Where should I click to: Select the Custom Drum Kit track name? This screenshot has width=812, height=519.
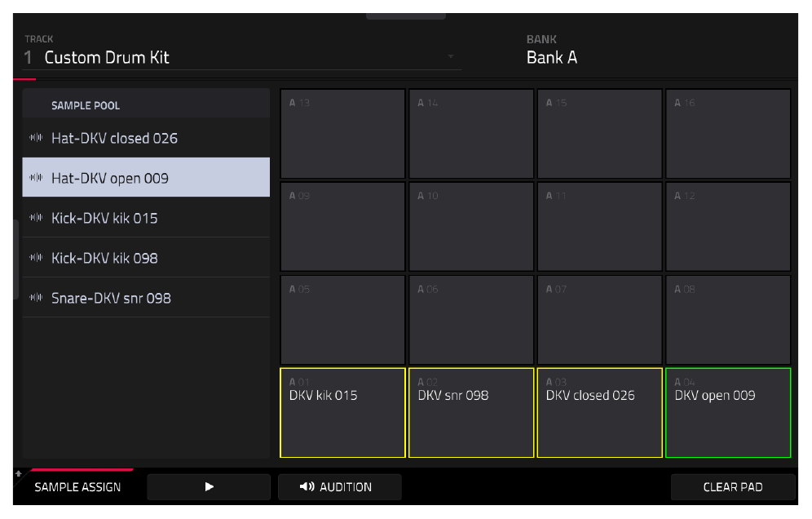tap(107, 57)
